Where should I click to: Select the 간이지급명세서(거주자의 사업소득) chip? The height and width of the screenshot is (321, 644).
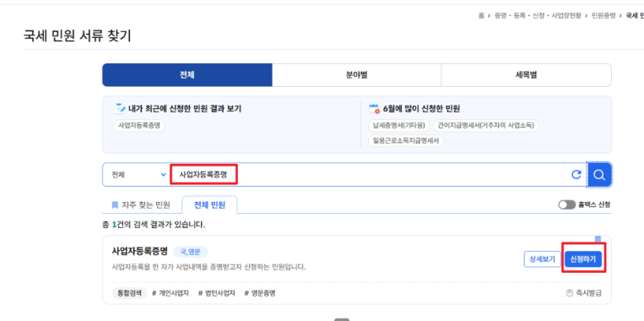(x=485, y=125)
